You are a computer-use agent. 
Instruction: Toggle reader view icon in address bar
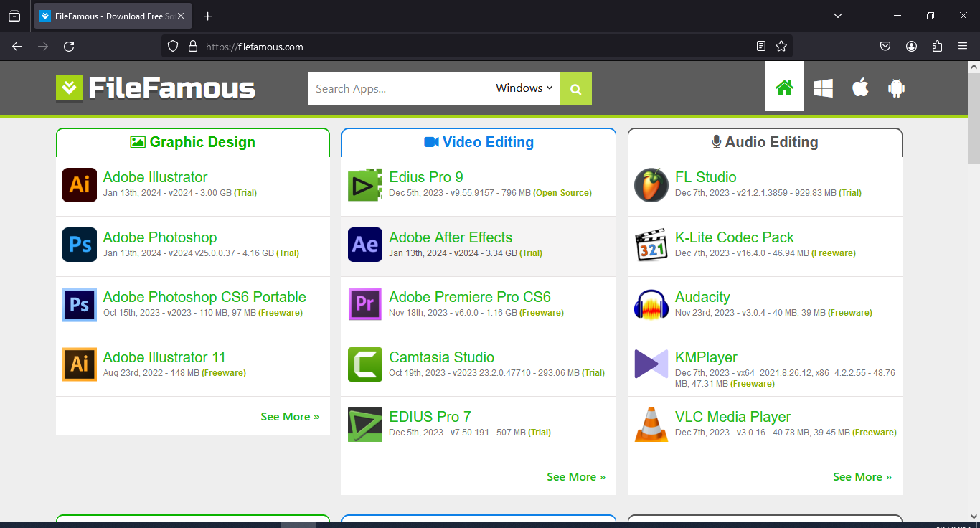pyautogui.click(x=761, y=47)
